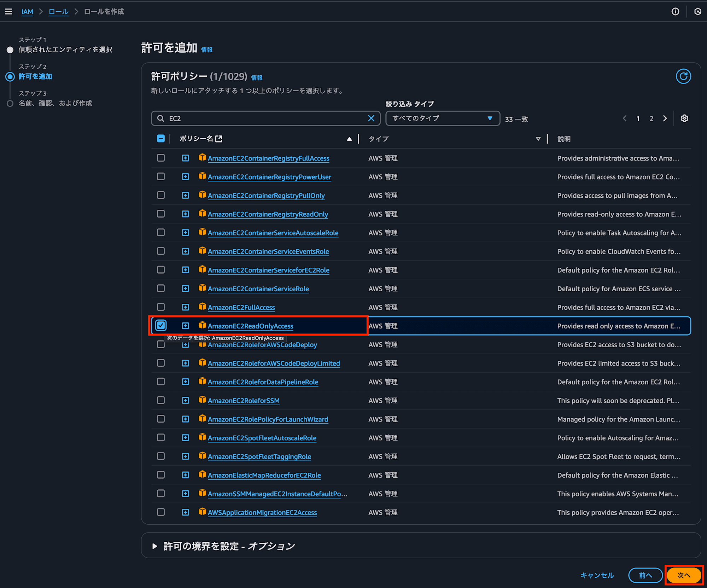The height and width of the screenshot is (588, 707).
Task: Click the policy box icon for AmazonEC2FullAccess
Action: pos(202,307)
